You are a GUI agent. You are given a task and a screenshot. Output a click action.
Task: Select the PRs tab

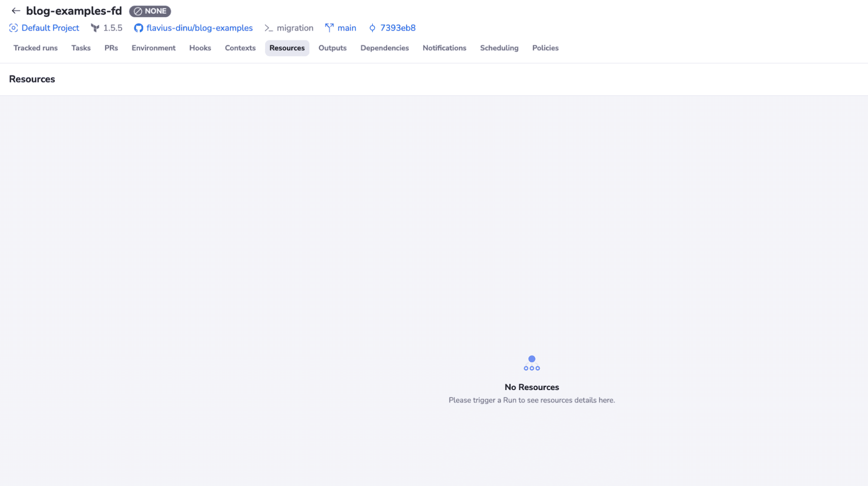pyautogui.click(x=111, y=48)
